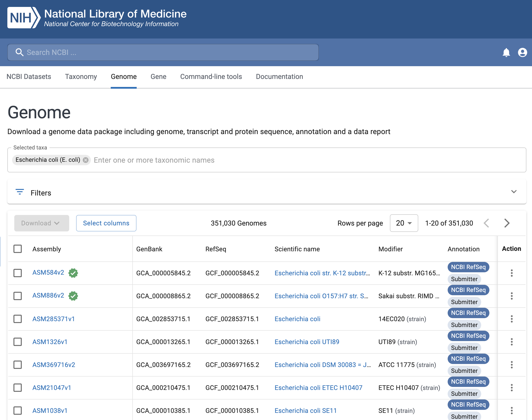The image size is (532, 420).
Task: Open the action menu for ASM21047v1
Action: pos(512,388)
